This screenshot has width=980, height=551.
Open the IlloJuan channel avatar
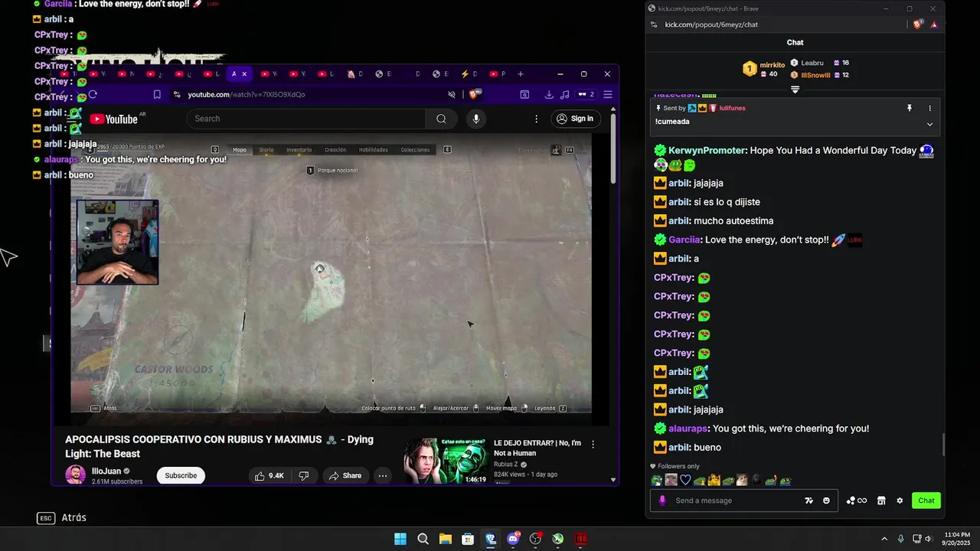[75, 475]
